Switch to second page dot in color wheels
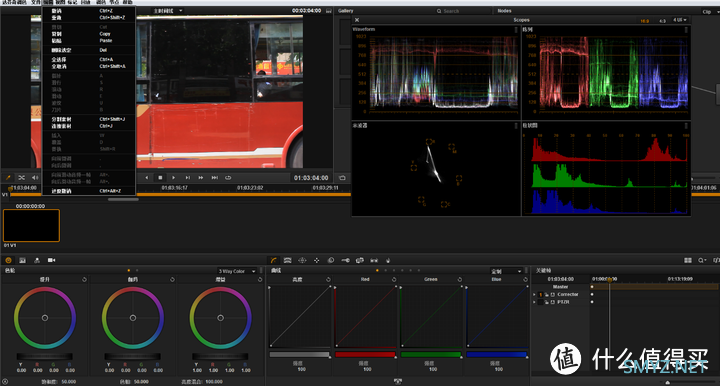Viewport: 720px width, 386px height. tap(137, 270)
